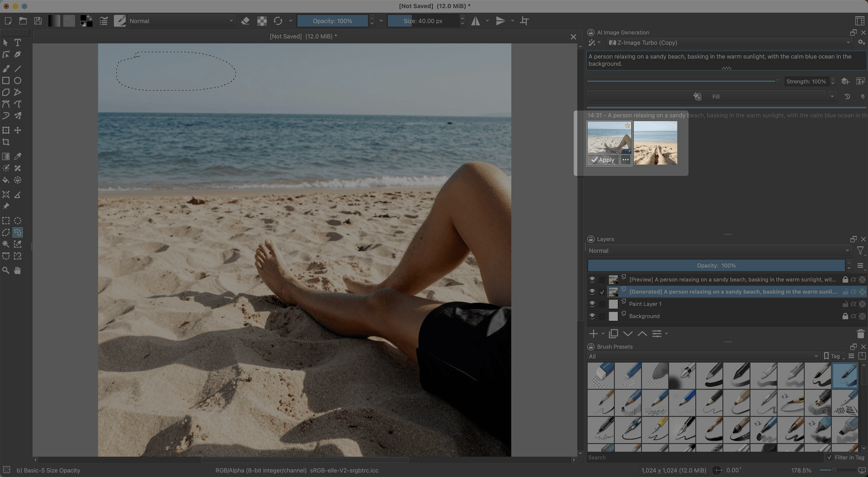Select the Text tool in toolbox
The height and width of the screenshot is (477, 868).
pos(18,43)
